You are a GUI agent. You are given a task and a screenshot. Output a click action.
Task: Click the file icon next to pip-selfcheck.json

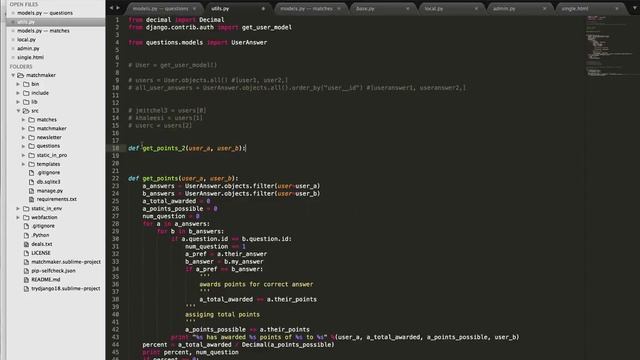[x=27, y=271]
